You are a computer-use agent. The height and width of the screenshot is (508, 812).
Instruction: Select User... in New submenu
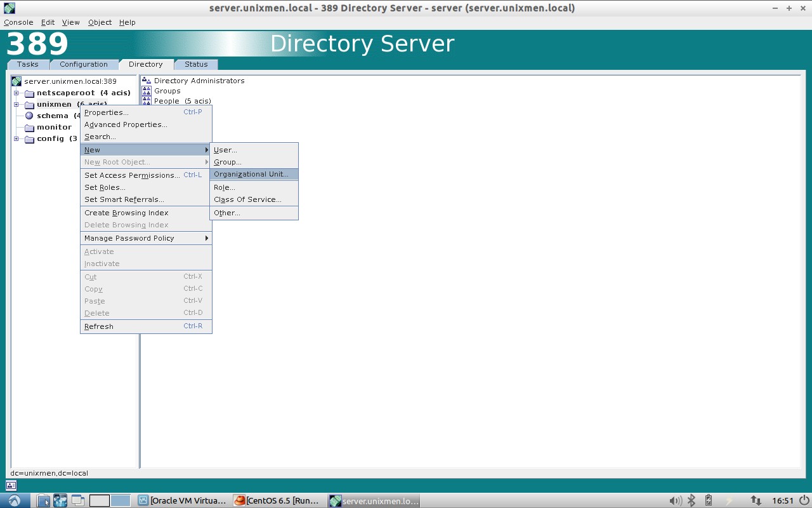coord(254,150)
